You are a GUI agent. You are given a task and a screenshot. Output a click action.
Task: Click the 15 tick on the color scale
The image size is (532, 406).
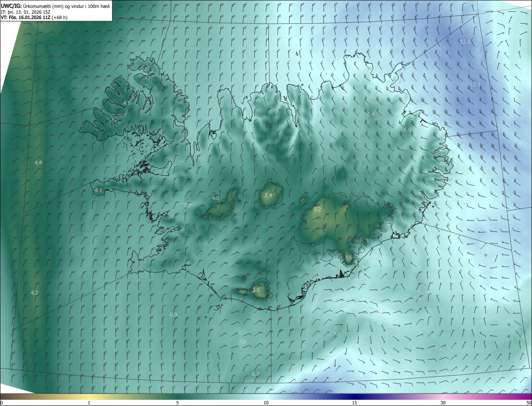click(x=355, y=403)
